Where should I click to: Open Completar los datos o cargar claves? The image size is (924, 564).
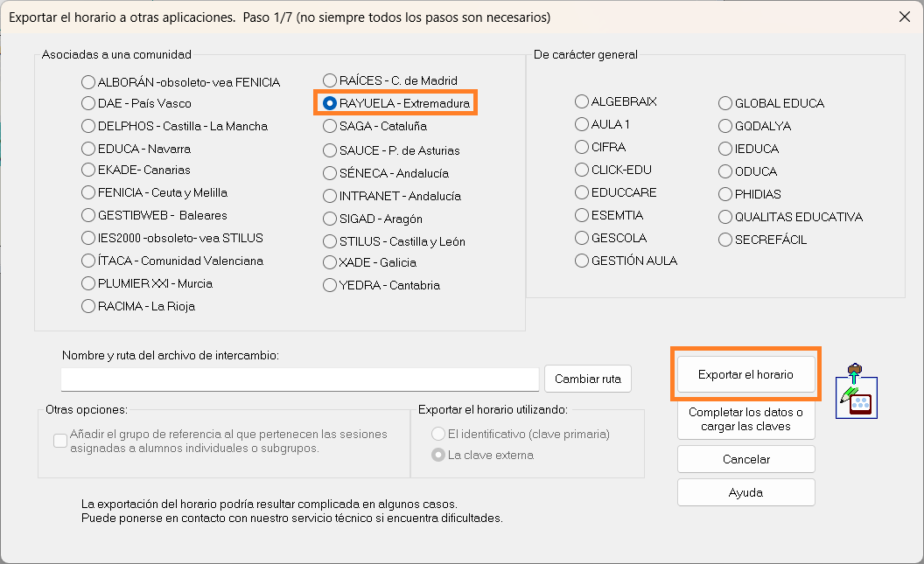(746, 419)
